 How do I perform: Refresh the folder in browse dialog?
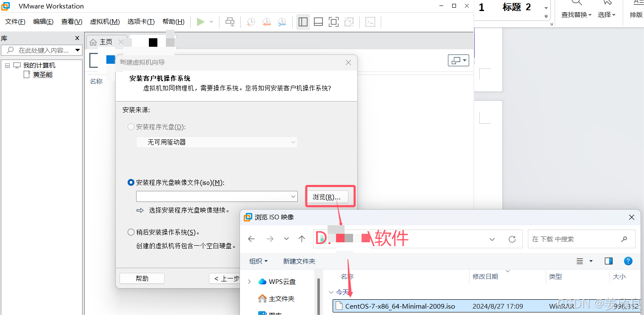512,239
